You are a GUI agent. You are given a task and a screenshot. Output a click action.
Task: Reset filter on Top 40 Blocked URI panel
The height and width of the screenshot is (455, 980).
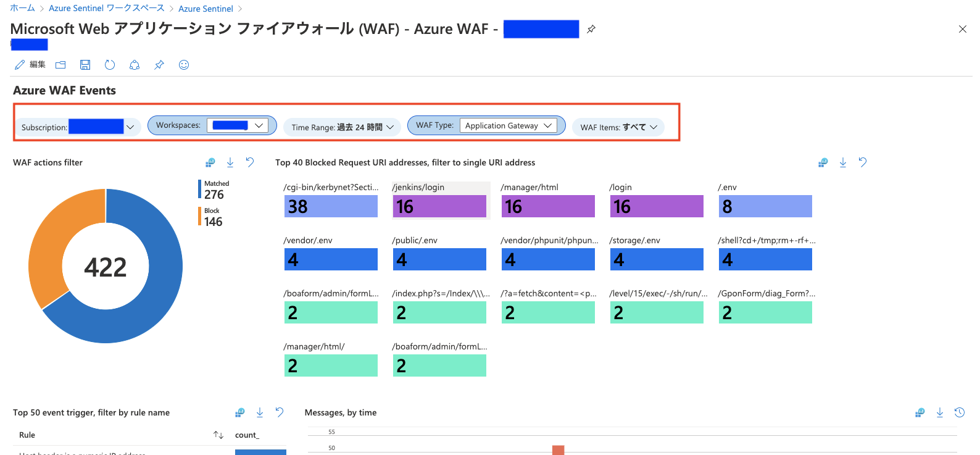tap(863, 162)
